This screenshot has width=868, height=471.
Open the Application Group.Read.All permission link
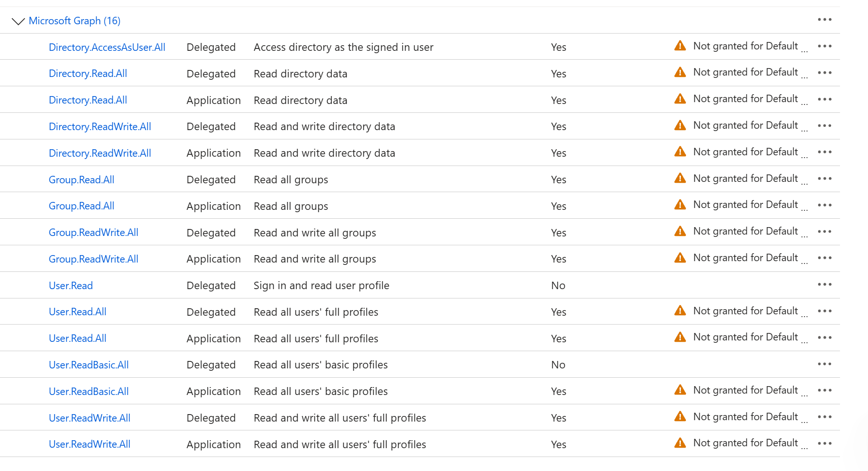(82, 206)
